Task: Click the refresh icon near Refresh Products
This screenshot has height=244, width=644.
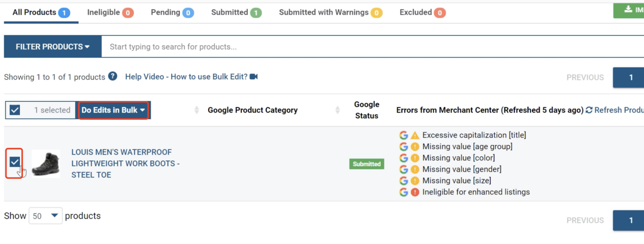Action: 589,110
